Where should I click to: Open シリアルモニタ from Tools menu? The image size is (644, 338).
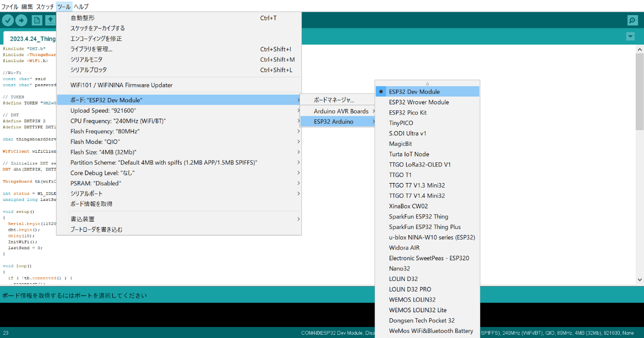click(x=179, y=59)
